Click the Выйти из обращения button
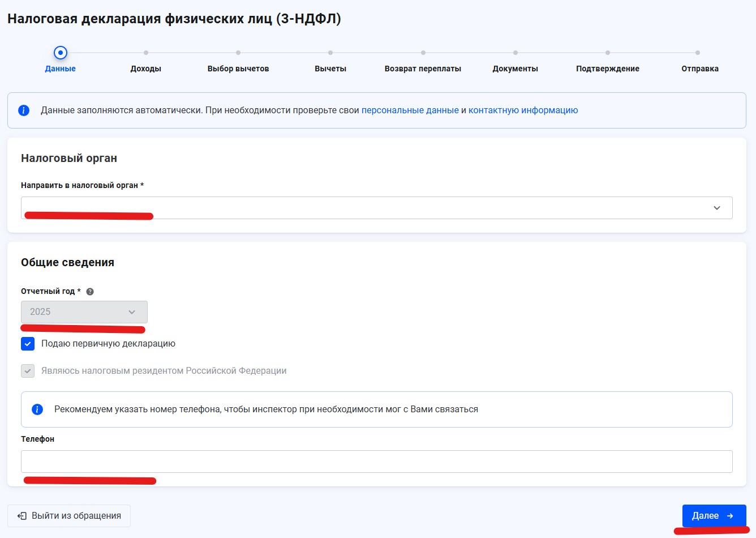Image resolution: width=756 pixels, height=538 pixels. coord(68,515)
